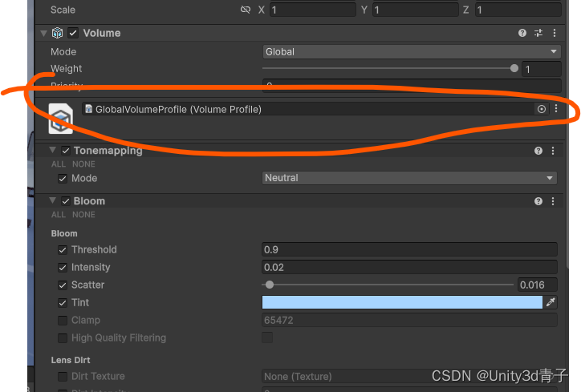Click NONE under Tonemapping

(x=83, y=164)
